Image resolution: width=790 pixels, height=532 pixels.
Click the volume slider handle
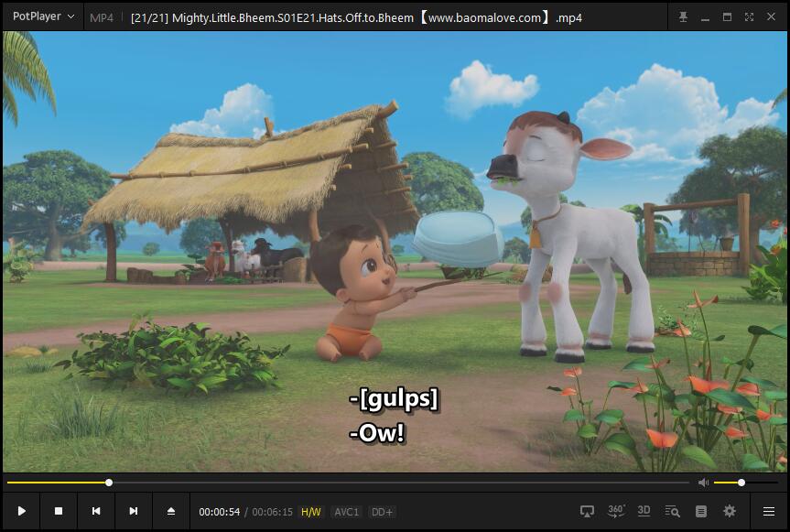(x=741, y=483)
